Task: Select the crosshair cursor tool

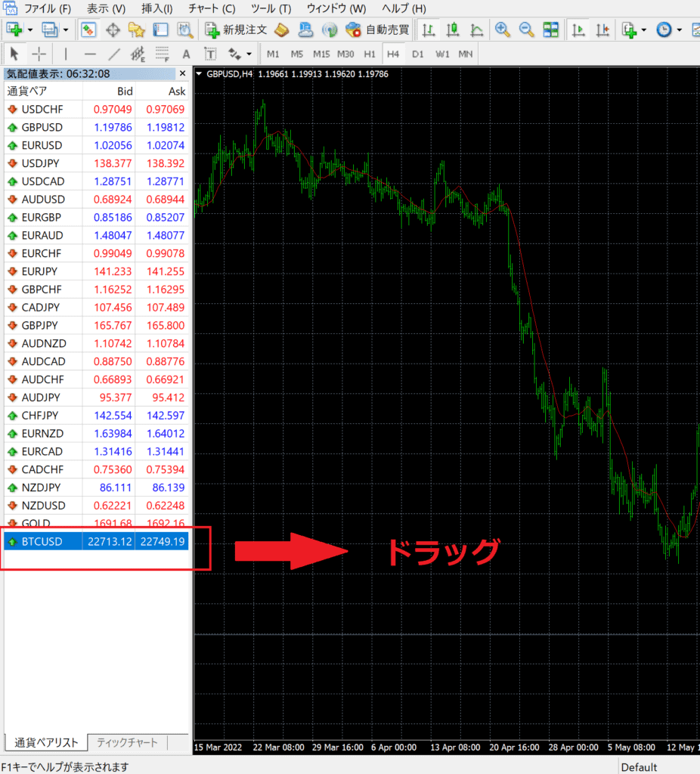Action: coord(39,54)
